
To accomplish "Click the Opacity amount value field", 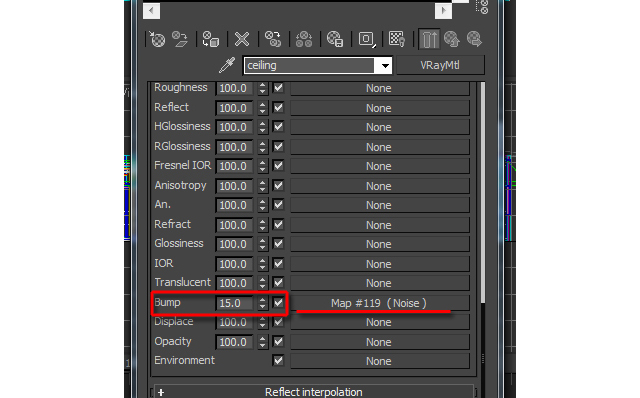I will click(235, 342).
